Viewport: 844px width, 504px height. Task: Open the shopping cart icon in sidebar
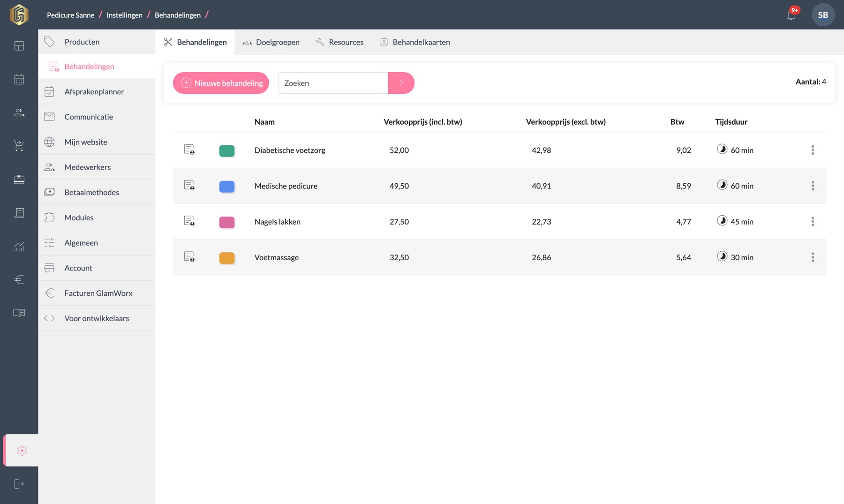click(x=19, y=146)
